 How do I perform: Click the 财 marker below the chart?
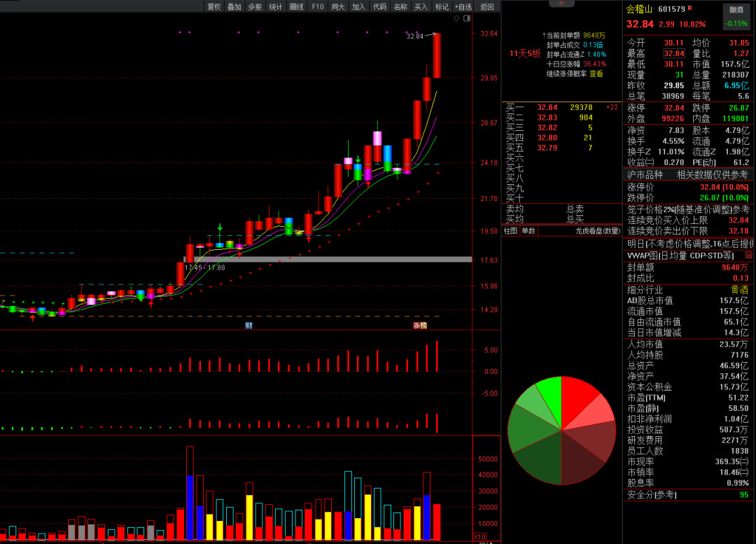coord(248,326)
